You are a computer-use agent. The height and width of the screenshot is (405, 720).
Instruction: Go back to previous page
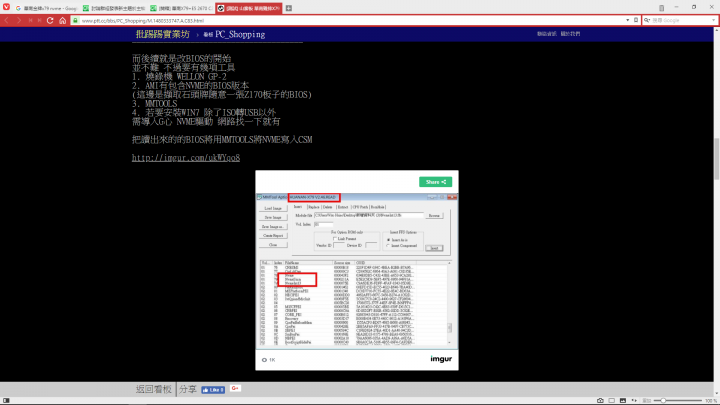[6, 21]
